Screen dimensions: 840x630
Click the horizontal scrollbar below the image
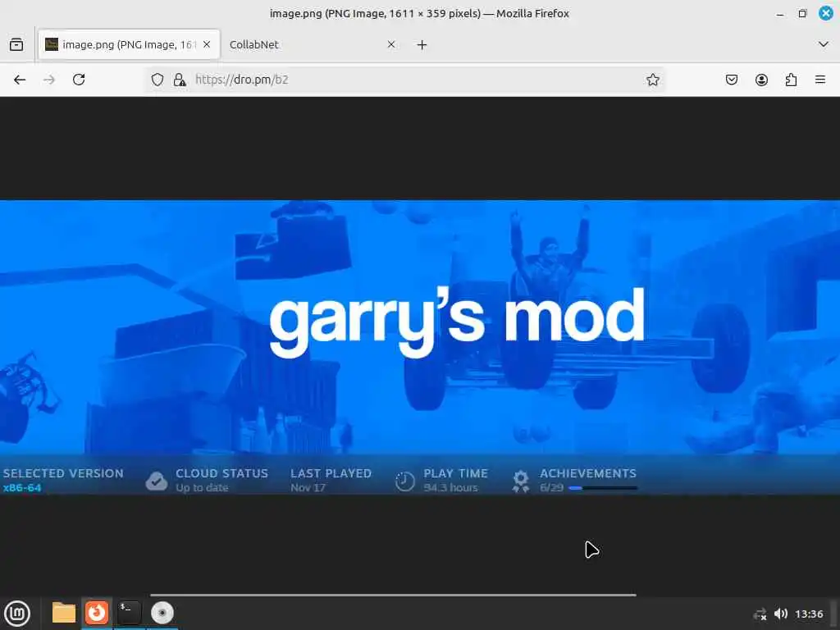coord(393,595)
